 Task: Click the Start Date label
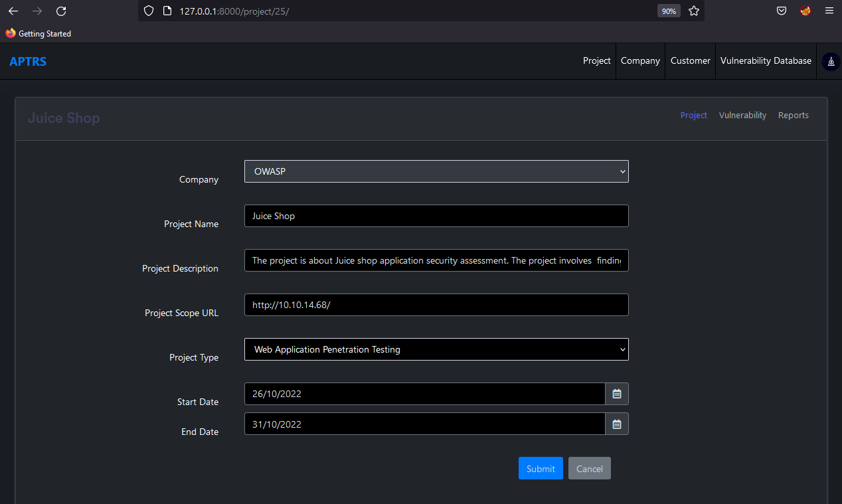coord(198,402)
